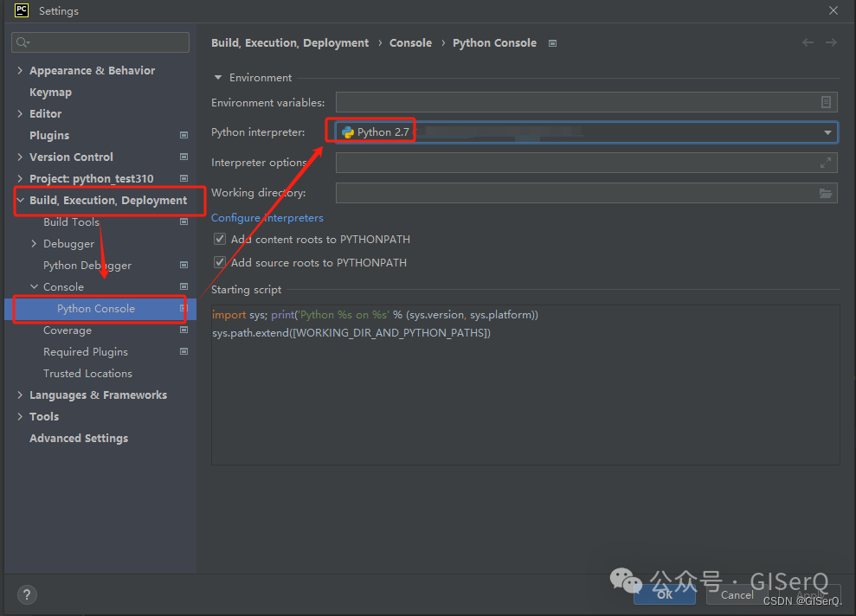Open Trusted Locations settings
Viewport: 856px width, 616px height.
coord(87,373)
